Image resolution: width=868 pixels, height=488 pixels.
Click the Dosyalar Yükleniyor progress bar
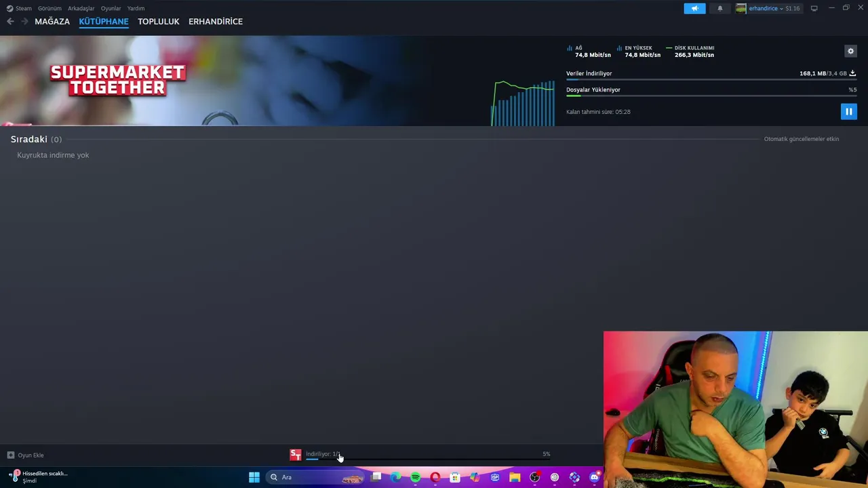(711, 96)
